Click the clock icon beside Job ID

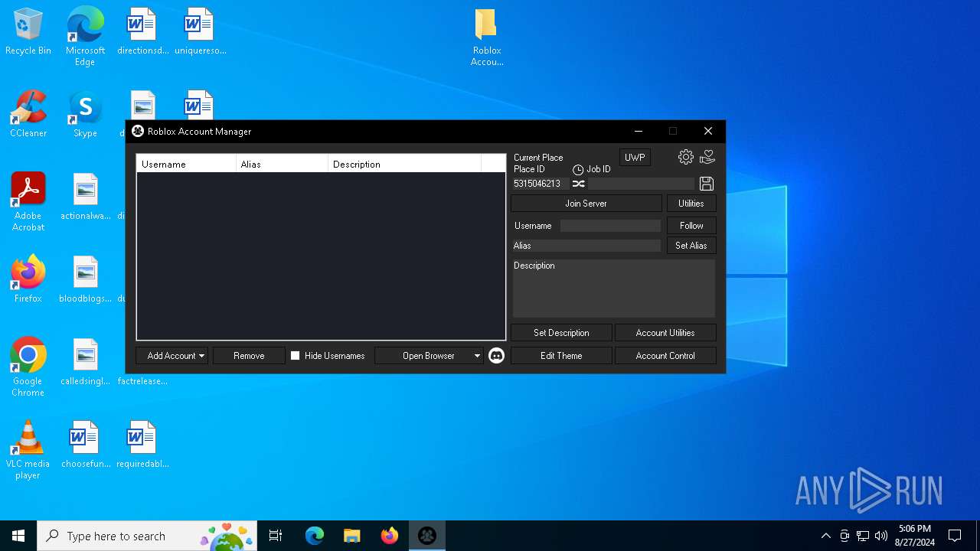[578, 170]
